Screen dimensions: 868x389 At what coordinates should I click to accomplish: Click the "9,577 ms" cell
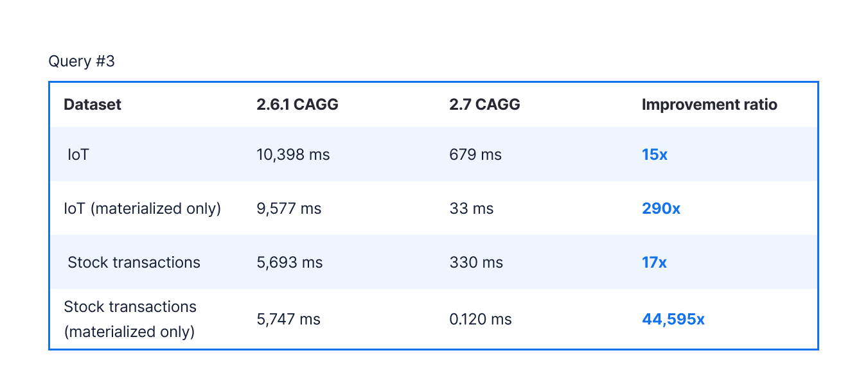coord(289,209)
